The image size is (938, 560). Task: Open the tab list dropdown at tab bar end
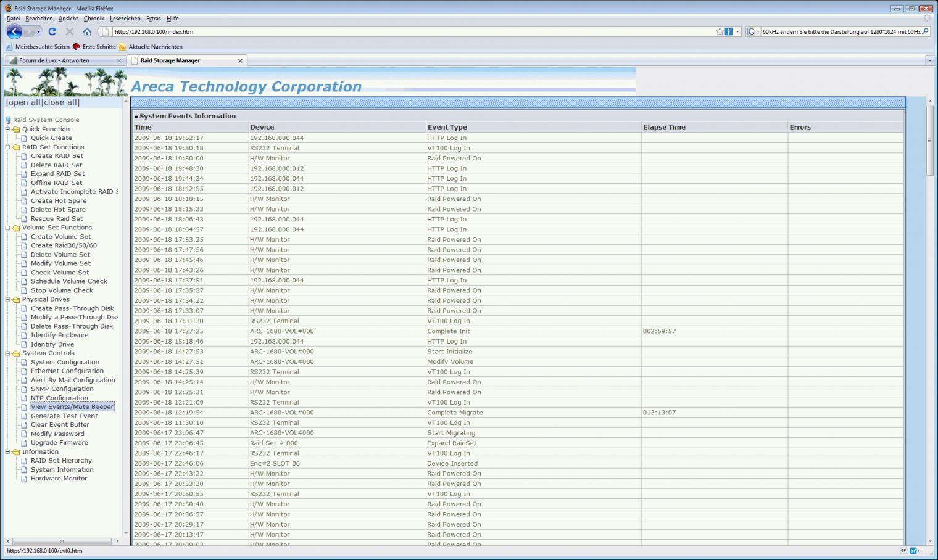(x=929, y=60)
